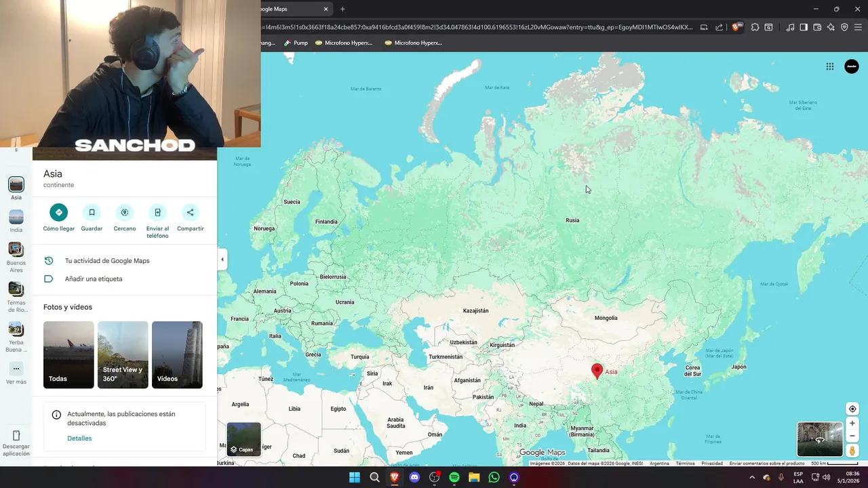Open a new browser tab
Image resolution: width=868 pixels, height=488 pixels.
[x=342, y=9]
